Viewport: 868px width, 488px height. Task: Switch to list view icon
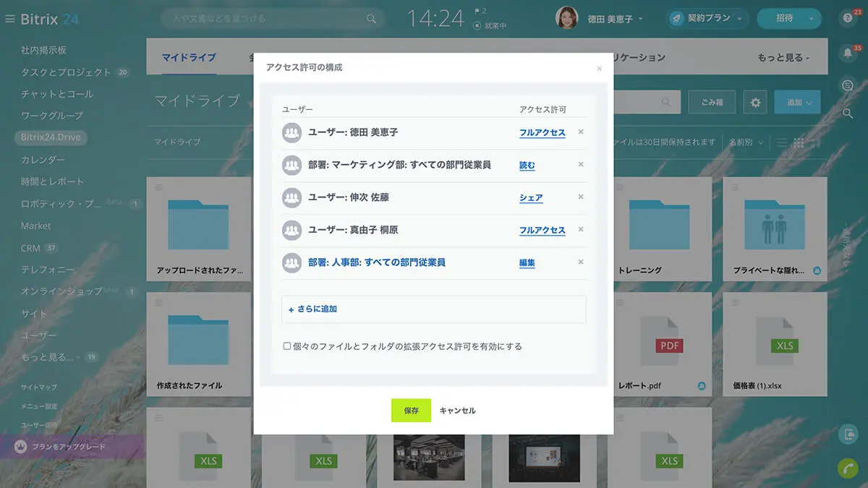pyautogui.click(x=782, y=142)
